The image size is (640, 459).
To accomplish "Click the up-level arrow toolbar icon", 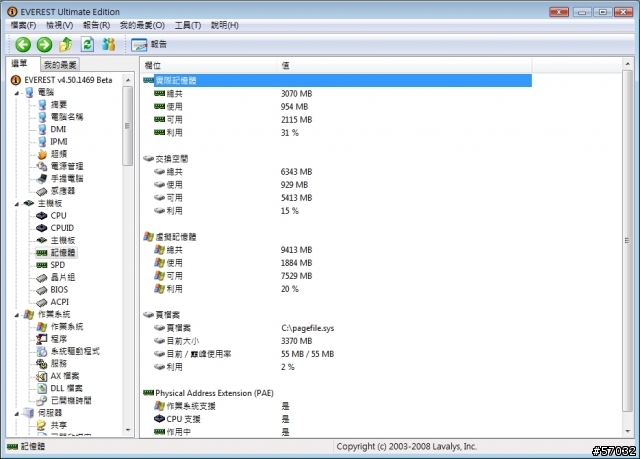I will coord(66,44).
